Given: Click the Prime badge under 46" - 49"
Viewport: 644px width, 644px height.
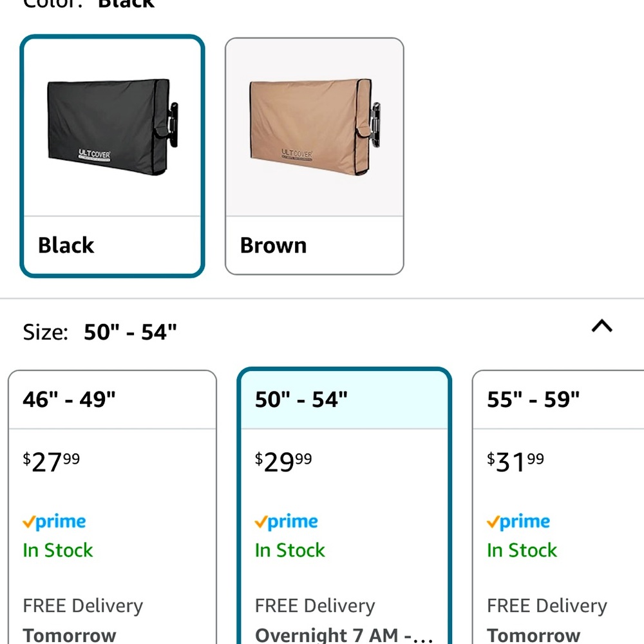Looking at the screenshot, I should 55,521.
